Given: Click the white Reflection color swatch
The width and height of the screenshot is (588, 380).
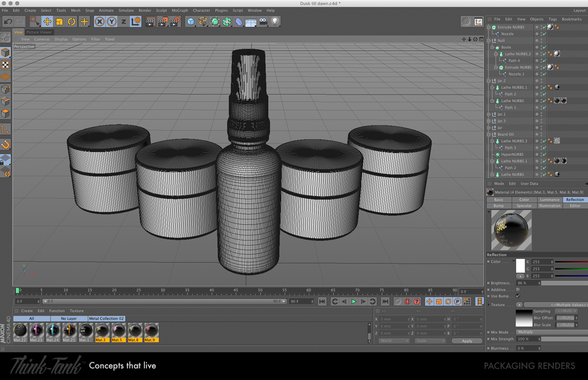Looking at the screenshot, I should click(520, 265).
